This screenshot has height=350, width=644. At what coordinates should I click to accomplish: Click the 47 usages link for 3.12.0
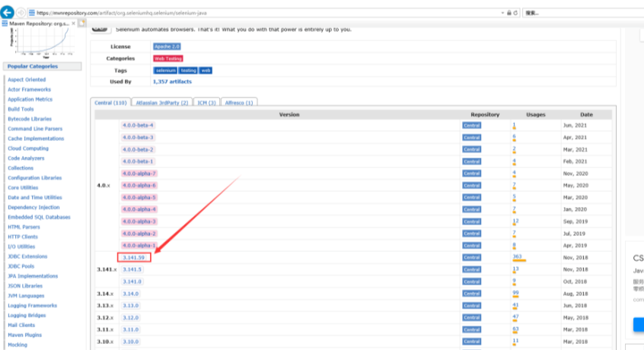(515, 317)
